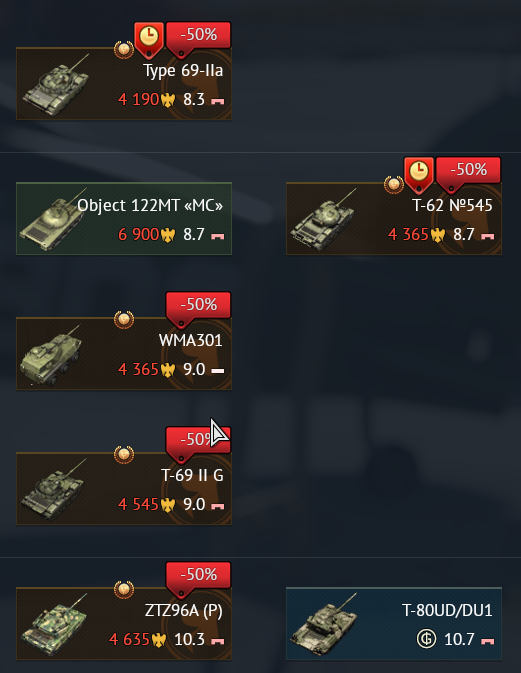The image size is (521, 673).
Task: Click the T-80UD/DU1 tank thumbnail
Action: pos(324,624)
